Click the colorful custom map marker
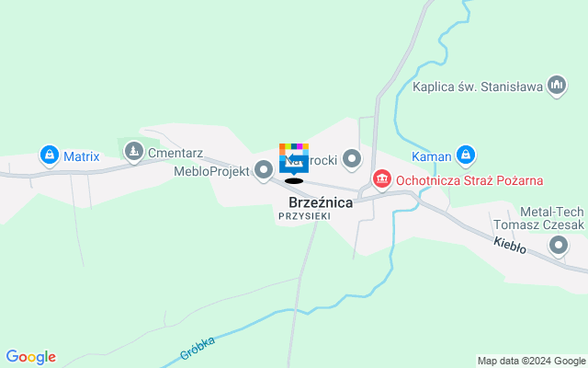The image size is (588, 368). [294, 160]
